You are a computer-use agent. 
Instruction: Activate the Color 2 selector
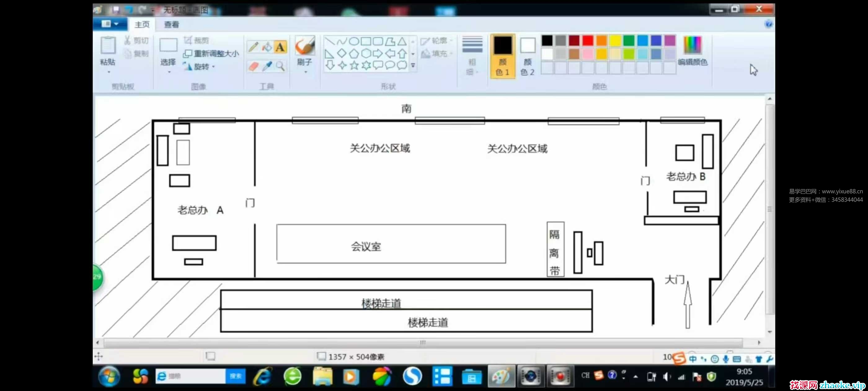click(527, 56)
